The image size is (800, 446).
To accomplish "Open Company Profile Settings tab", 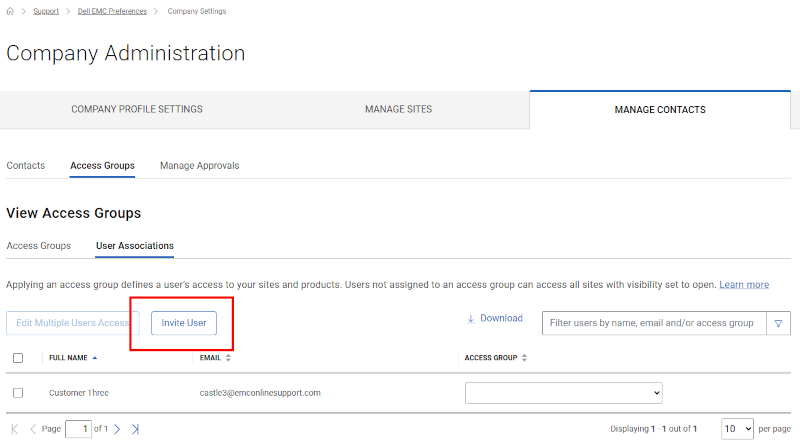I will pyautogui.click(x=137, y=109).
